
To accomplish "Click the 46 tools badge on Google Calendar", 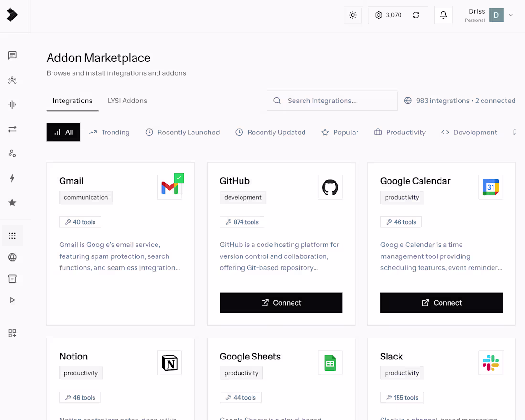I will pos(401,222).
